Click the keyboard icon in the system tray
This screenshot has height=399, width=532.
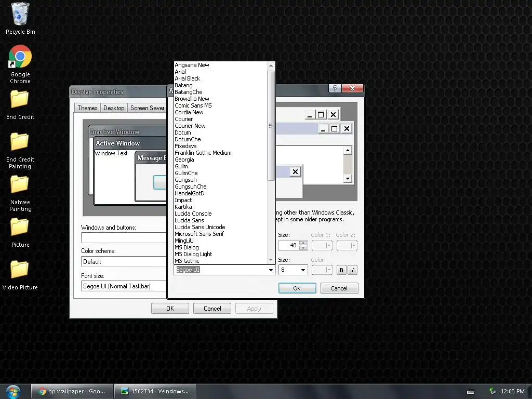(x=471, y=392)
